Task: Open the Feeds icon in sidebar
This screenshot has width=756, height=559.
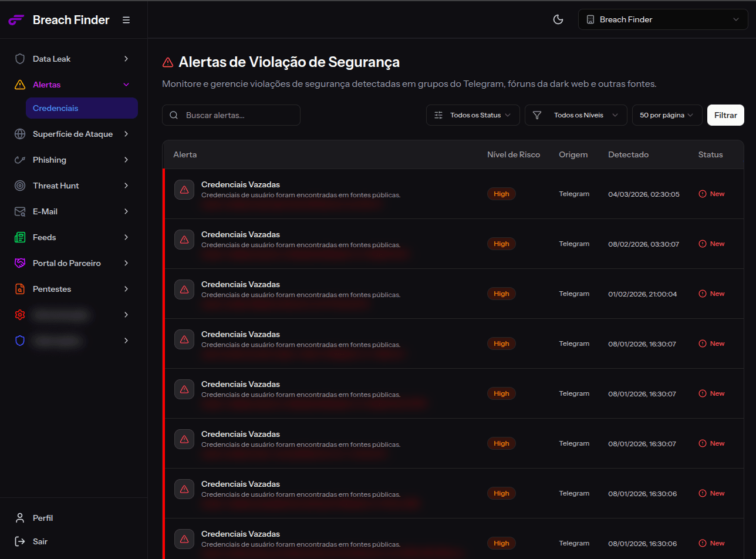Action: 20,237
